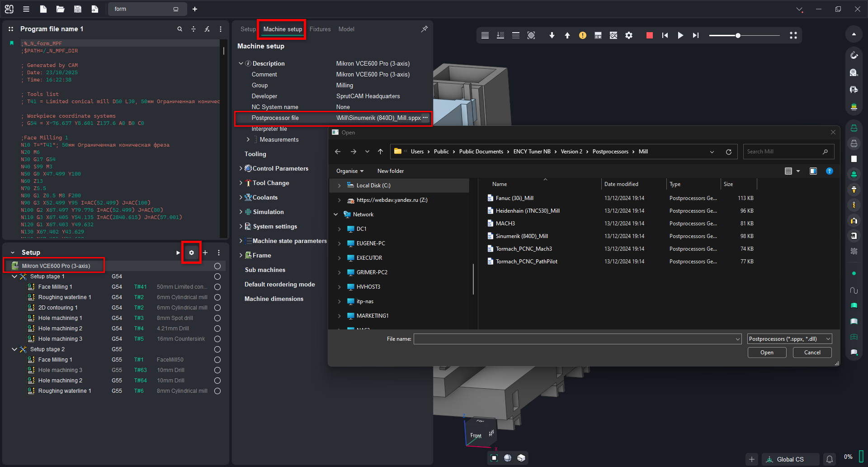Pin the Machine setup panel
The image size is (868, 467).
pyautogui.click(x=424, y=29)
